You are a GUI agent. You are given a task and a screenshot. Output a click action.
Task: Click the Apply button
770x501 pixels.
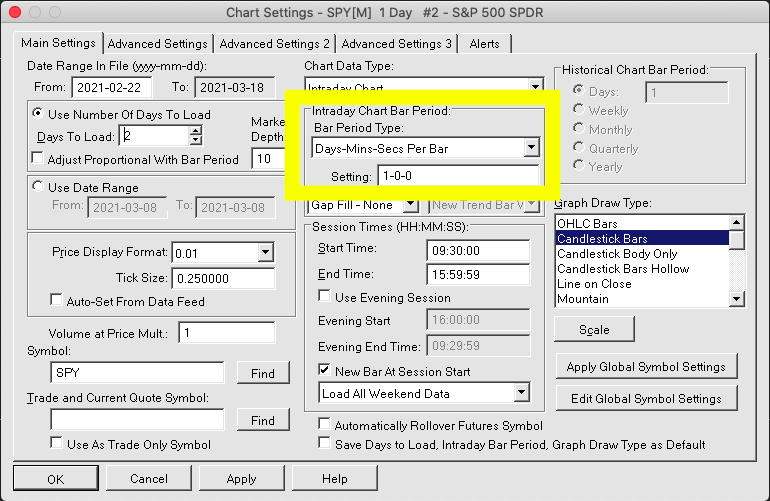tap(242, 478)
